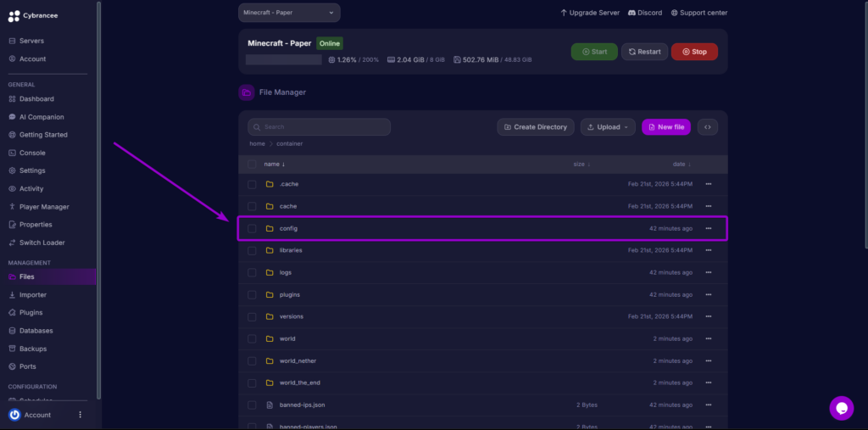
Task: Open the Discord link
Action: pyautogui.click(x=645, y=13)
